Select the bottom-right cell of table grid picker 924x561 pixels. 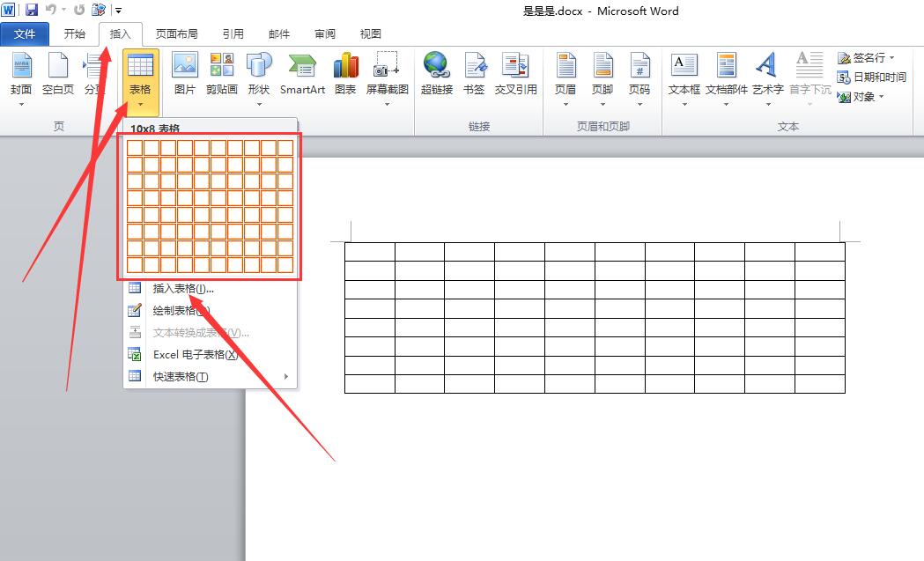(285, 265)
